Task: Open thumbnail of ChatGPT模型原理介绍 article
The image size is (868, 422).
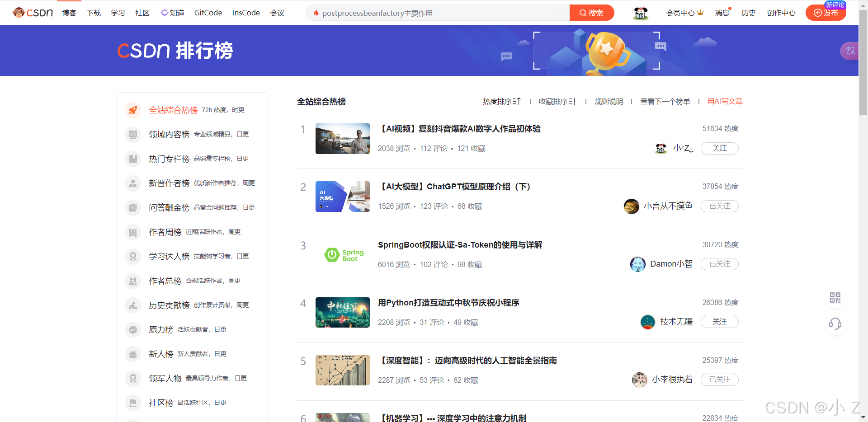Action: coord(343,197)
